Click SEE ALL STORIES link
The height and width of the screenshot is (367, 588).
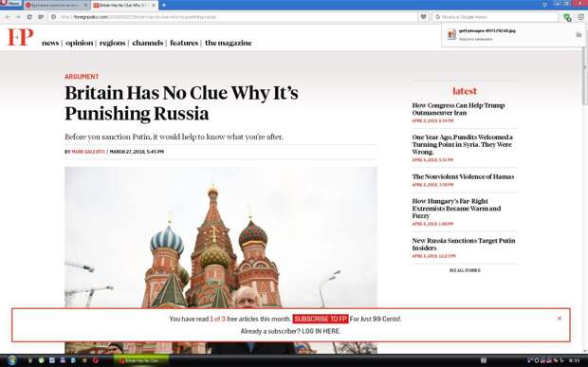[x=465, y=270]
